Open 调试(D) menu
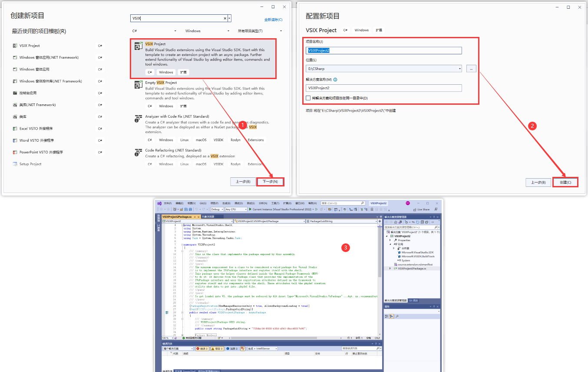 pyautogui.click(x=238, y=203)
